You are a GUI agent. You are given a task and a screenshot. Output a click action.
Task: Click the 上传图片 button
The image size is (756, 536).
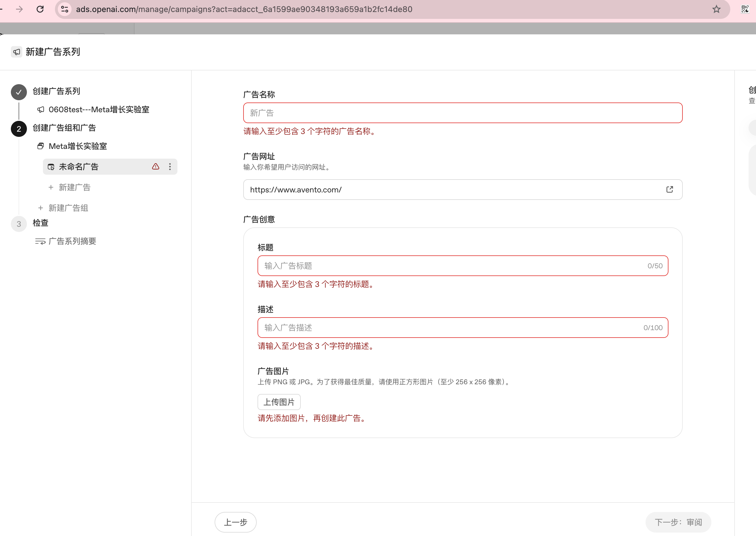[x=279, y=402]
